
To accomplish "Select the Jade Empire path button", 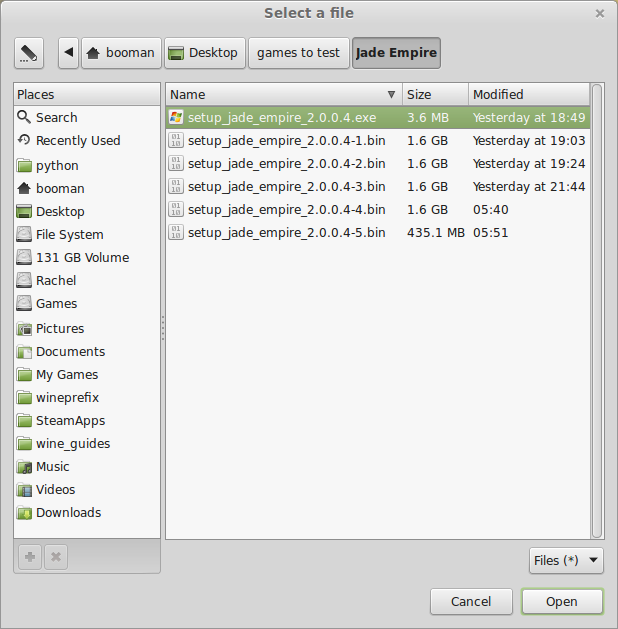I will (396, 53).
